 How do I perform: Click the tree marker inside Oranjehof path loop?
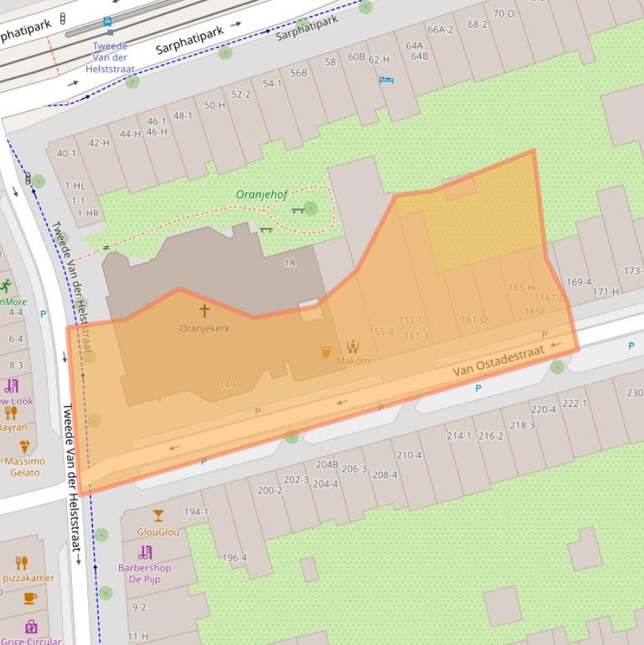click(311, 208)
